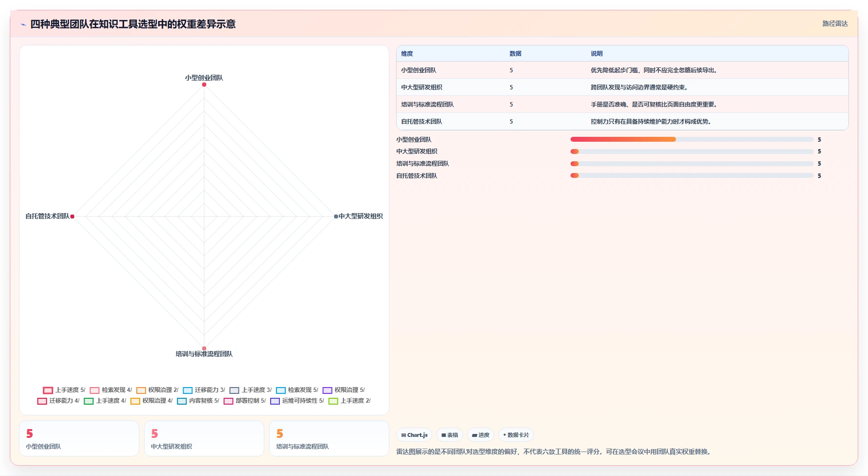Click the 自托管技术团队 progress bar
Screen dimensions: 868x476
[x=692, y=175]
